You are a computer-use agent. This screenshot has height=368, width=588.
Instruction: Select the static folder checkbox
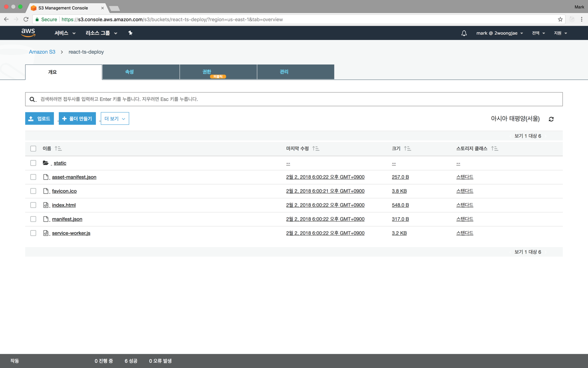[x=33, y=163]
